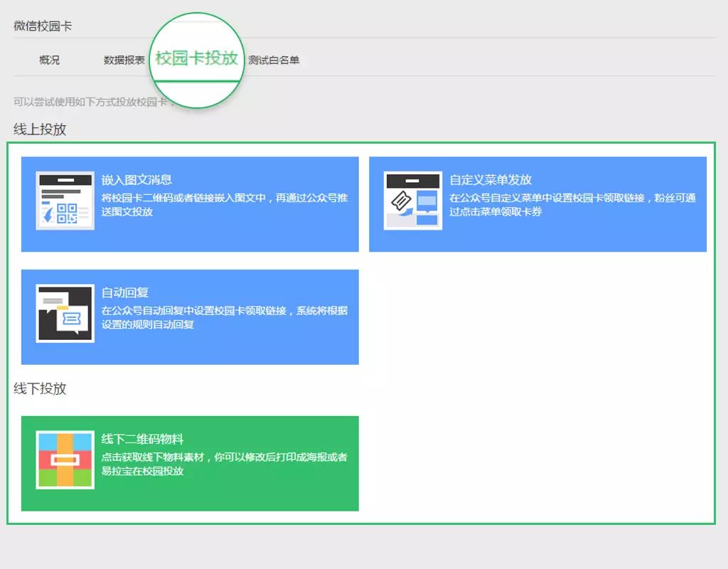Click the 线上投放 section heading

click(40, 129)
